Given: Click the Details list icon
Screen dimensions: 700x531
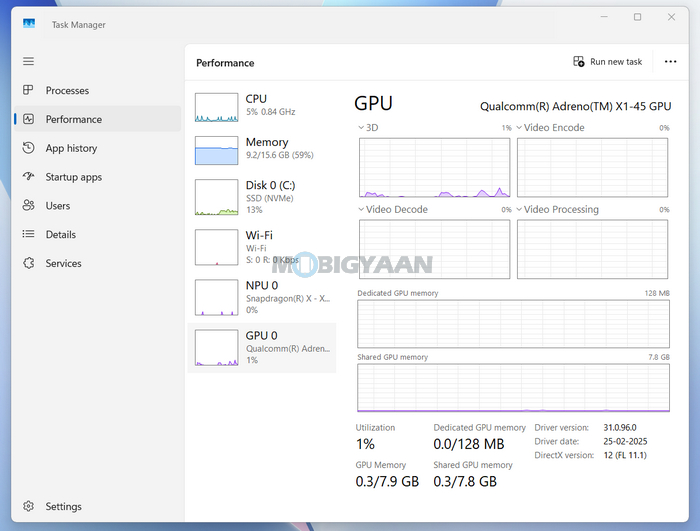Looking at the screenshot, I should (x=29, y=234).
